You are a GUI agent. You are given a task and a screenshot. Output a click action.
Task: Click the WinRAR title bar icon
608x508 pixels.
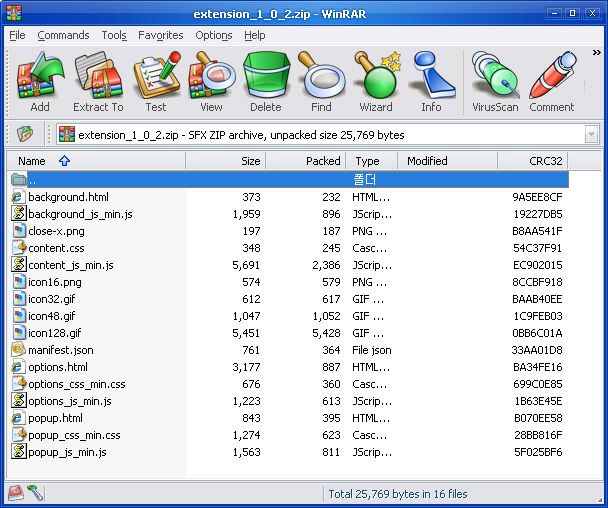(x=14, y=14)
